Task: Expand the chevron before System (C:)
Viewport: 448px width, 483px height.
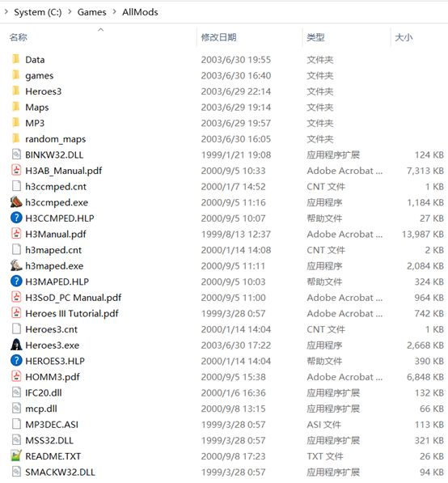Action: pyautogui.click(x=6, y=11)
